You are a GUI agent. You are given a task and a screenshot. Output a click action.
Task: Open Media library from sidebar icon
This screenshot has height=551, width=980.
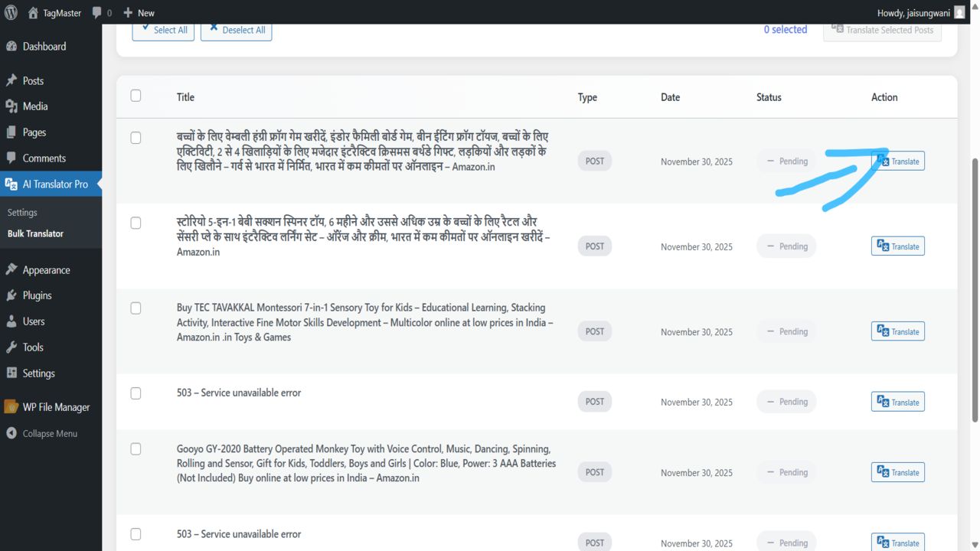coord(11,106)
